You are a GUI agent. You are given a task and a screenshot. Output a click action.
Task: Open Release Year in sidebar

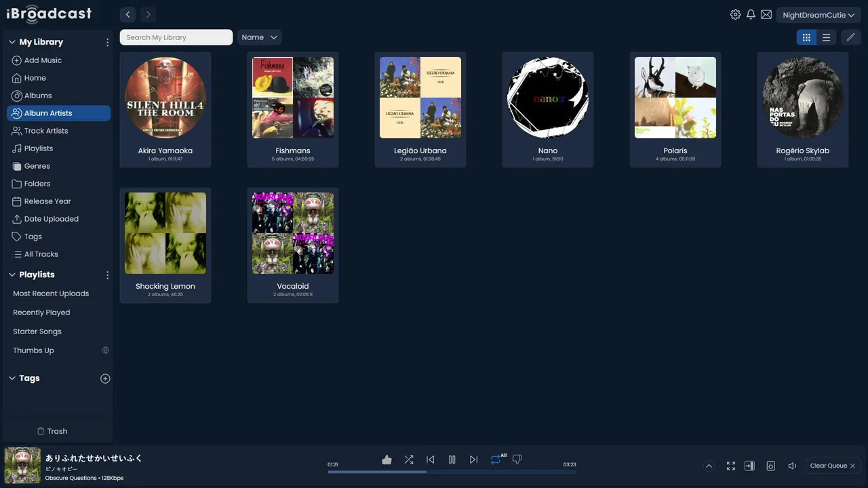[x=59, y=201]
